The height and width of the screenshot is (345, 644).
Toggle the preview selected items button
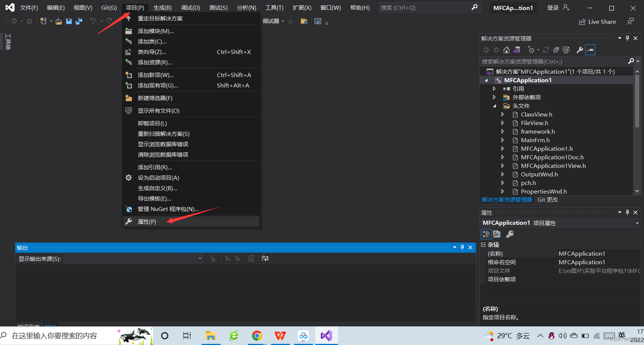coord(590,50)
